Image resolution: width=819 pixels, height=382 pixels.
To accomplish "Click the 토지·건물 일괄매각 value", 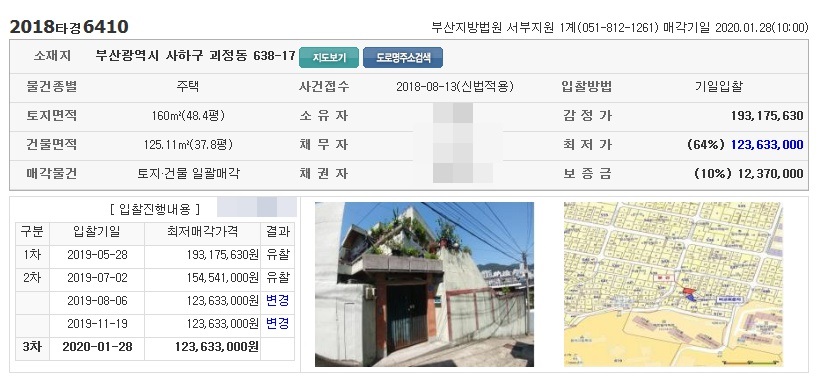I will [188, 173].
